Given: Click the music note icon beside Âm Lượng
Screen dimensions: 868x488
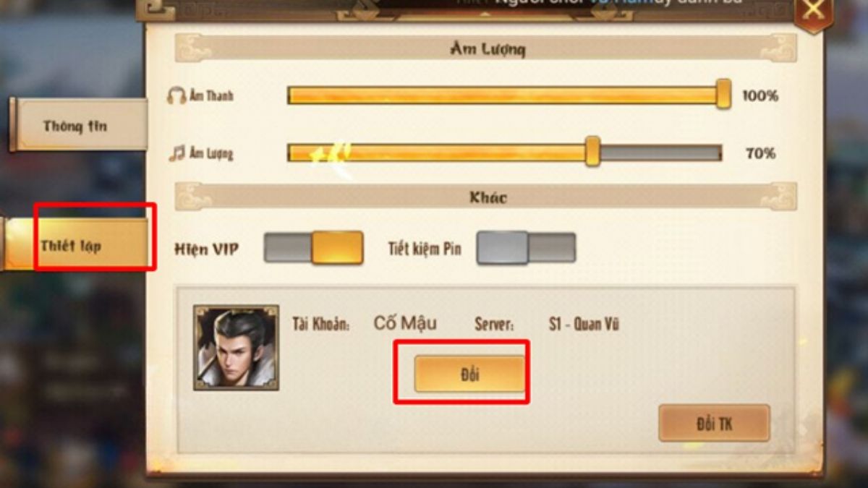Looking at the screenshot, I should pos(177,153).
